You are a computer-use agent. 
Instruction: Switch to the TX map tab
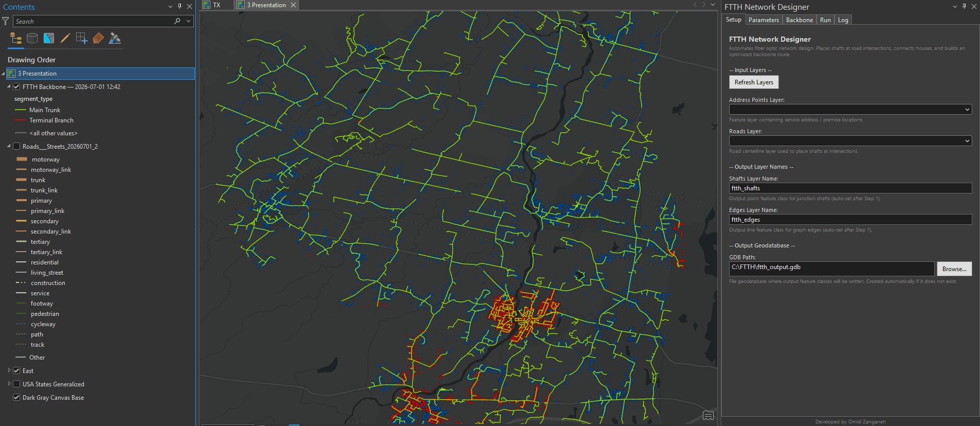pyautogui.click(x=216, y=5)
